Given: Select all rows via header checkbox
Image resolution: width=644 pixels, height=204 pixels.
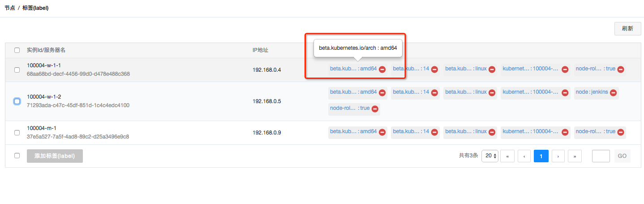Looking at the screenshot, I should click(x=17, y=50).
